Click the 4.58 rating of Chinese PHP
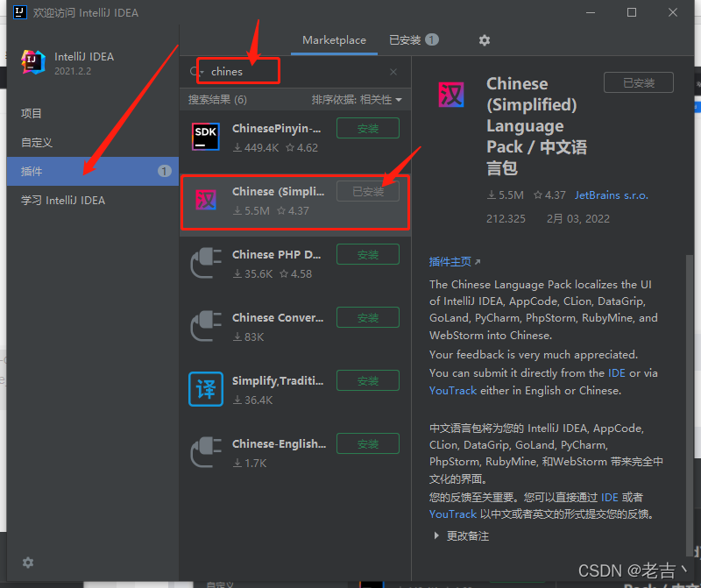The height and width of the screenshot is (588, 701). pyautogui.click(x=295, y=273)
